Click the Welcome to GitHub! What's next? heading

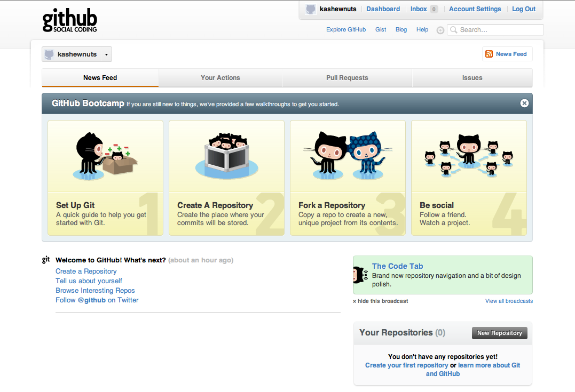pyautogui.click(x=111, y=260)
